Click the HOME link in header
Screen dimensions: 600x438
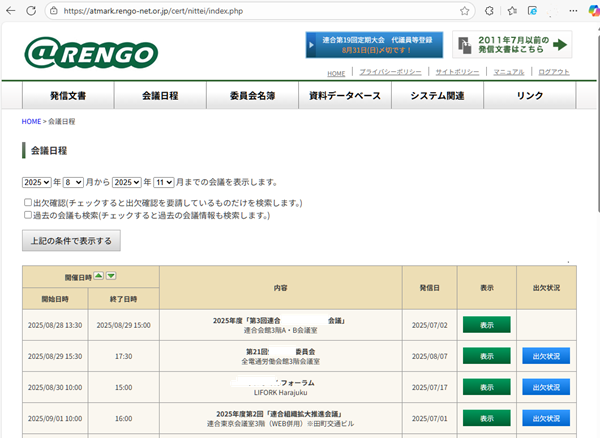[336, 73]
